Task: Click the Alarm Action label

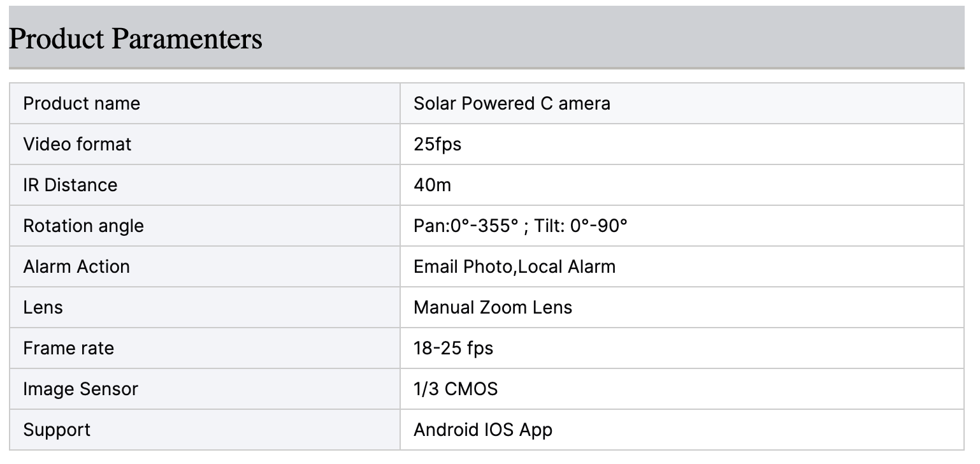Action: [x=76, y=266]
